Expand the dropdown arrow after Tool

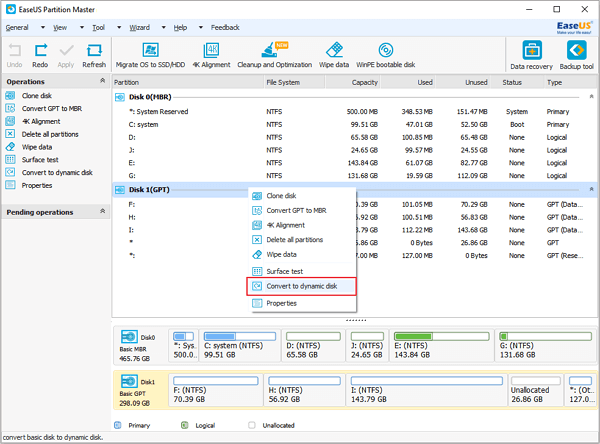pos(119,28)
